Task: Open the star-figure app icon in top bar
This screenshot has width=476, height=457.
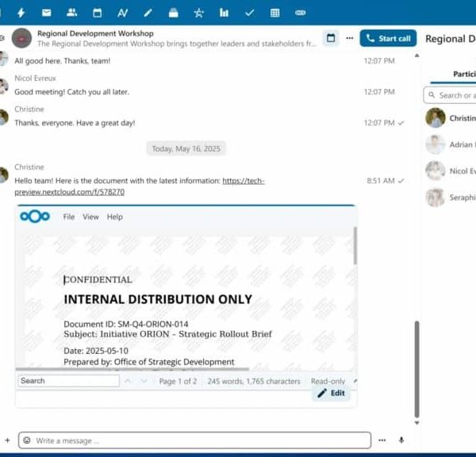Action: [199, 13]
